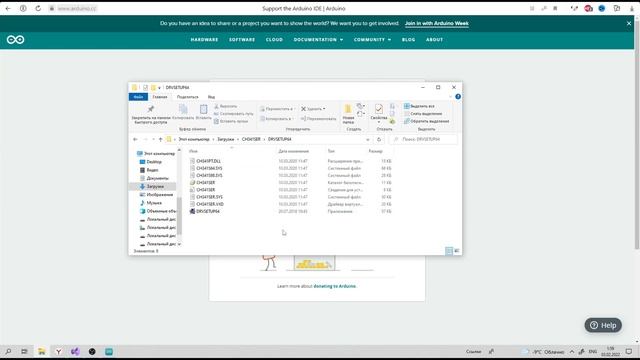Click the Переименовать ribbon button
Screen dimensions: 640x360
318,119
